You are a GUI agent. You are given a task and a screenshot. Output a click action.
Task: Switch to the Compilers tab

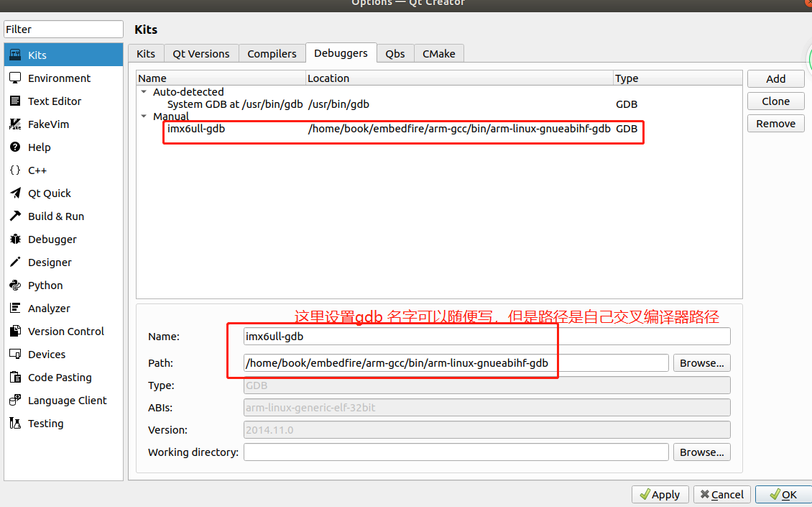(x=272, y=54)
